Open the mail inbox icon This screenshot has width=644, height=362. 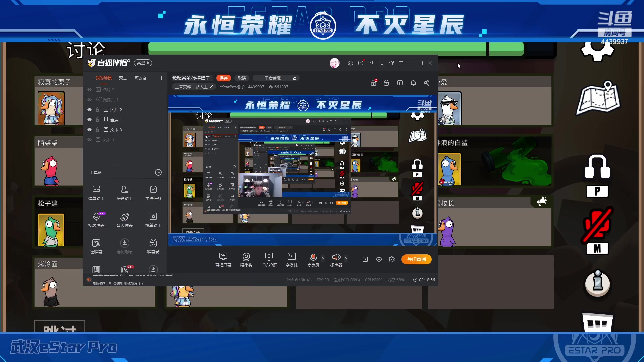(361, 63)
